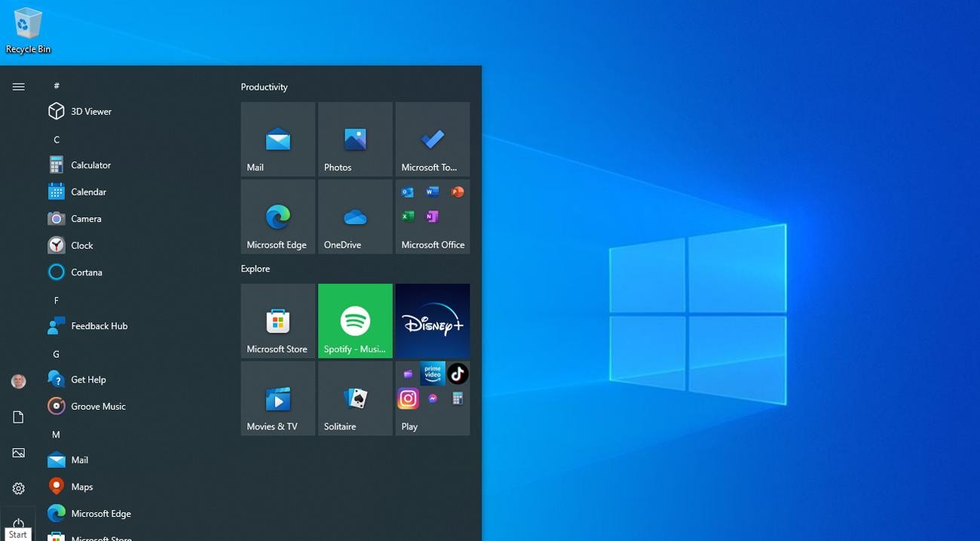The image size is (980, 541).
Task: Expand the Play tile folder
Action: click(x=433, y=398)
